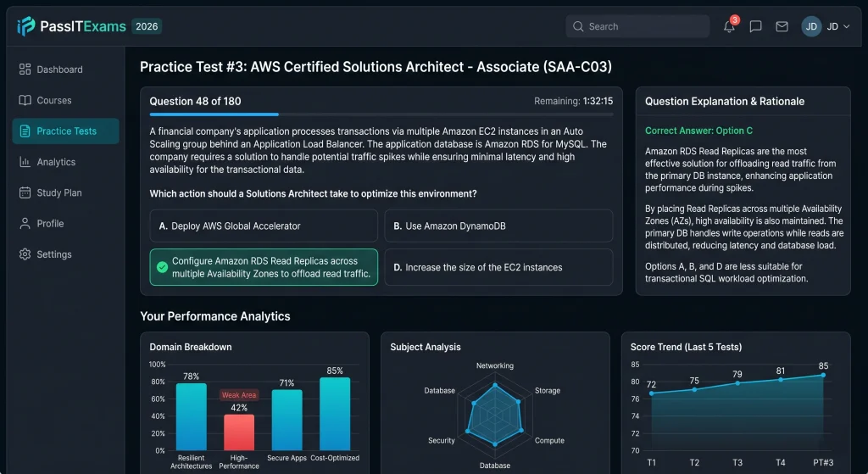The image size is (868, 474).
Task: Click the PT#3 data point at 85
Action: coord(823,375)
